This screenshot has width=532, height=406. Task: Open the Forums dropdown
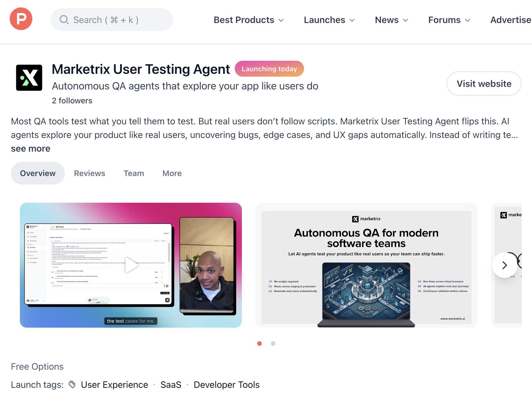[449, 20]
